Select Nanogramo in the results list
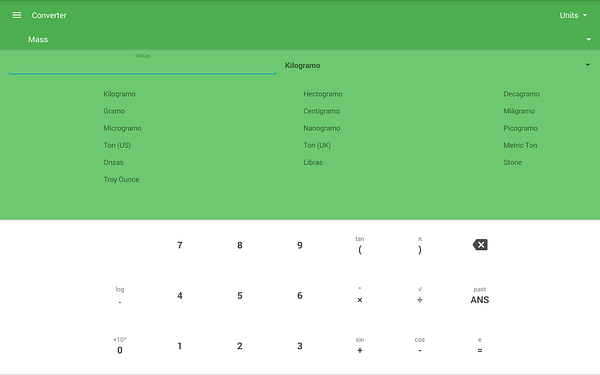Screen dimensions: 600x375 pyautogui.click(x=322, y=128)
